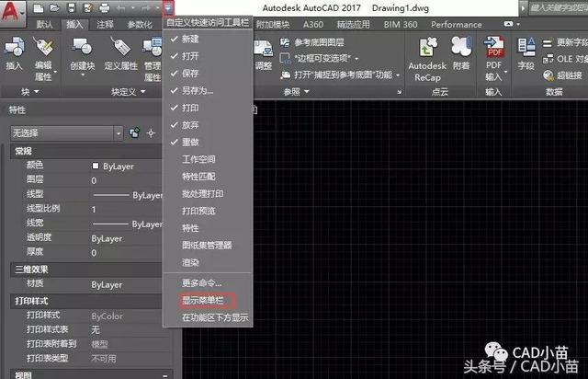Click the select objects crosshair icon
Screen dimensions: 588x379
coord(151,133)
